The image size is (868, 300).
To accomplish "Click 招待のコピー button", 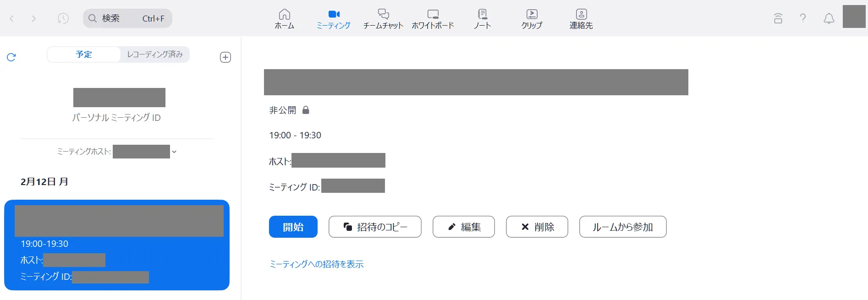I will (375, 227).
